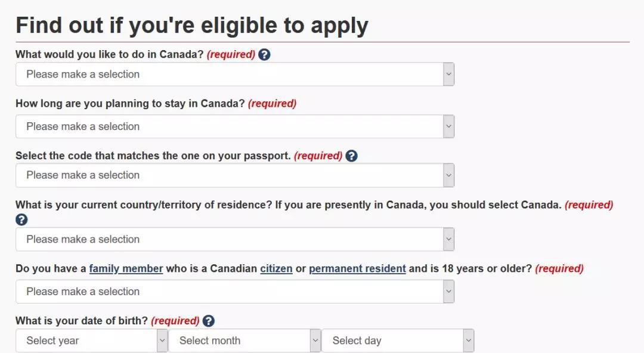
Task: Open 'What would you like to do in Canada' dropdown
Action: pos(234,75)
